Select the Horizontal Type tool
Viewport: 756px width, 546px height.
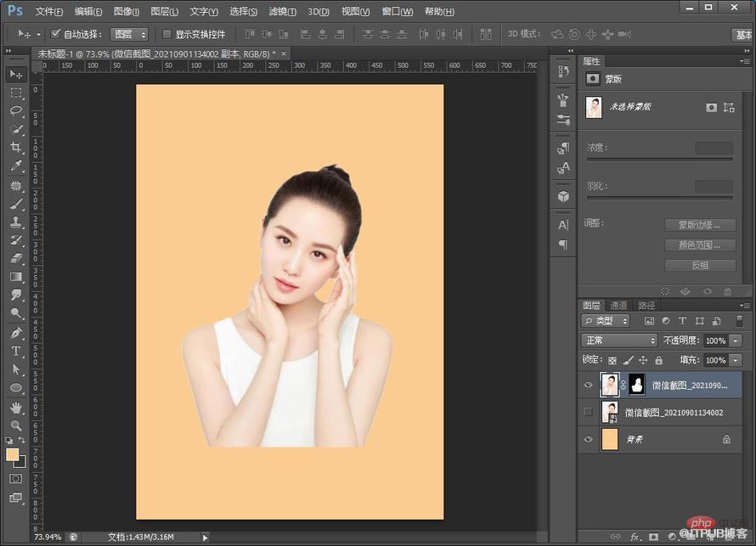(x=16, y=351)
